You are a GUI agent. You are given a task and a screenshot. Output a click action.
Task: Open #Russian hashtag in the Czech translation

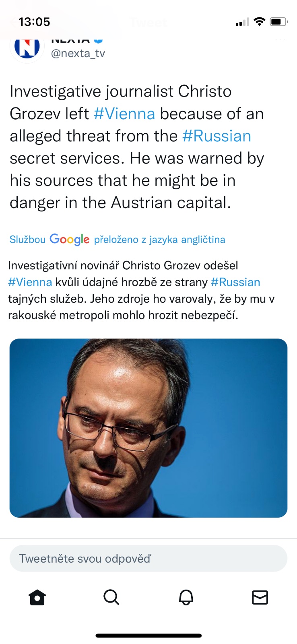click(x=235, y=282)
